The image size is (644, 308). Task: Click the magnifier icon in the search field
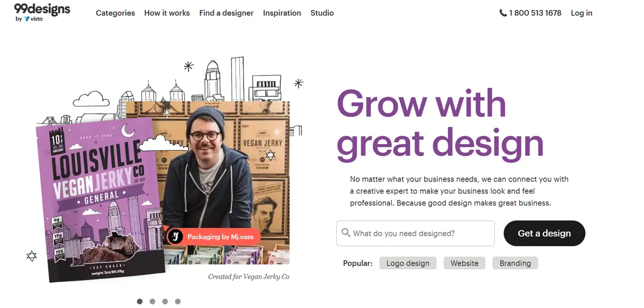(x=346, y=233)
